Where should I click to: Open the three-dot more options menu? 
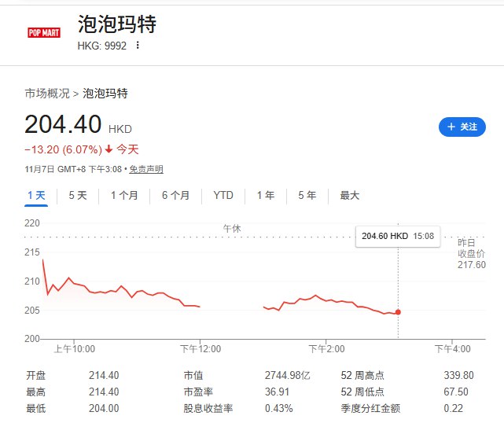point(138,46)
